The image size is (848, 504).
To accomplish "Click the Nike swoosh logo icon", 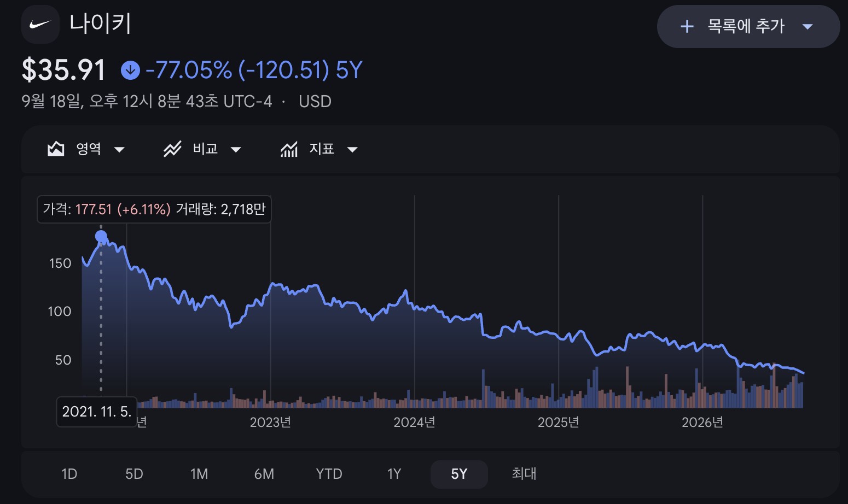I will click(x=40, y=25).
